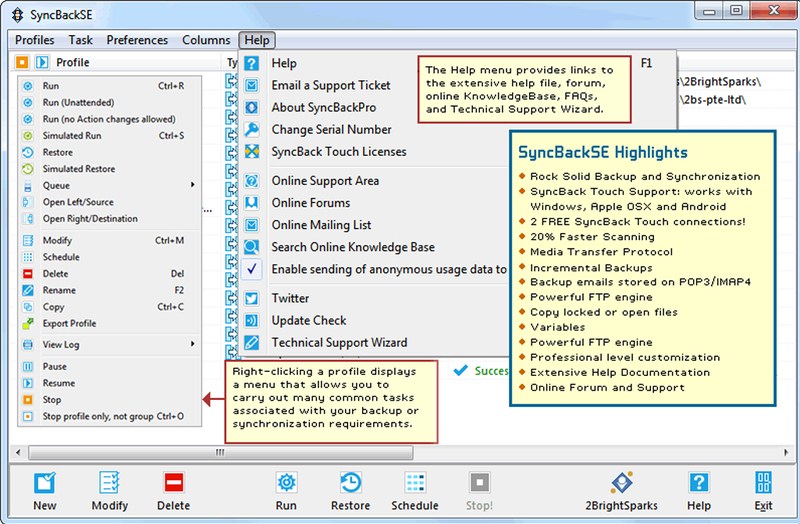800x524 pixels.
Task: Choose Pause in context menu
Action: pyautogui.click(x=110, y=366)
